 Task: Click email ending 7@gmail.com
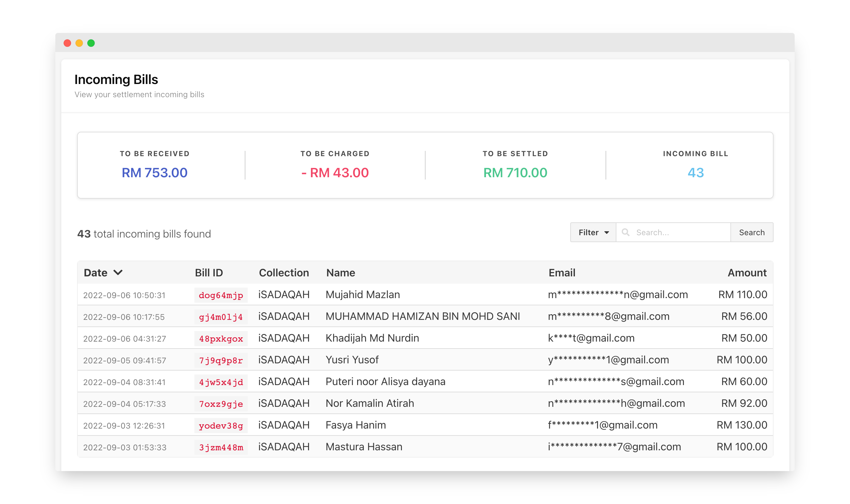pos(614,447)
